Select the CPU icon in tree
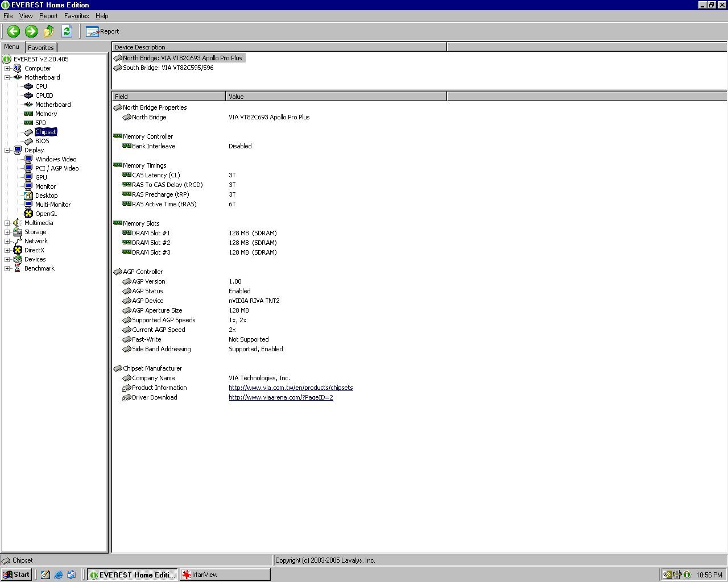This screenshot has height=582, width=728. click(28, 86)
